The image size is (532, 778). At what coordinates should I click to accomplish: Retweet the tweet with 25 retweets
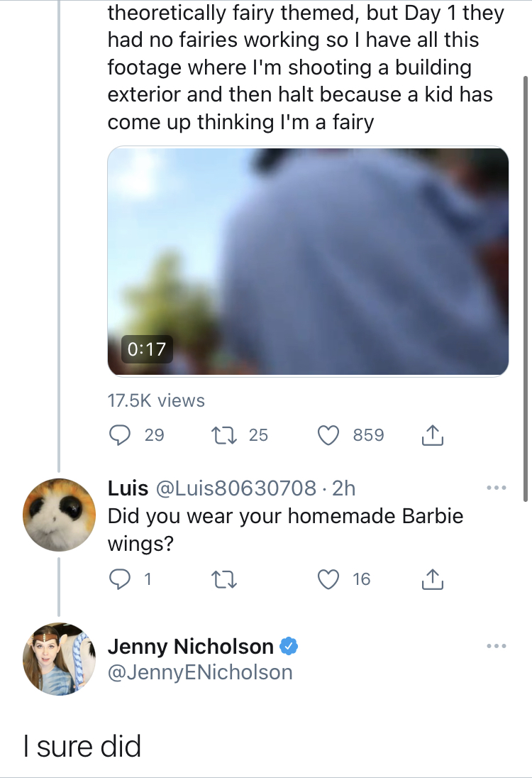[x=223, y=435]
